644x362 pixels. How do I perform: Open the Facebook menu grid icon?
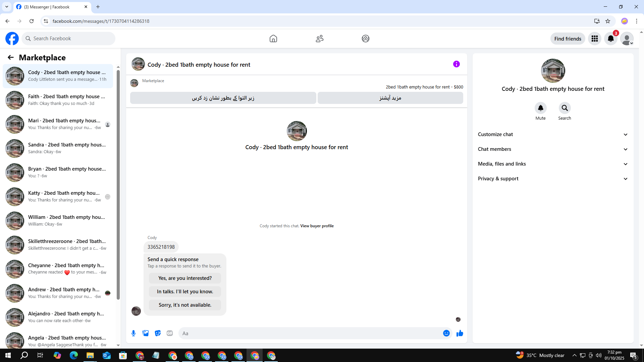(595, 39)
